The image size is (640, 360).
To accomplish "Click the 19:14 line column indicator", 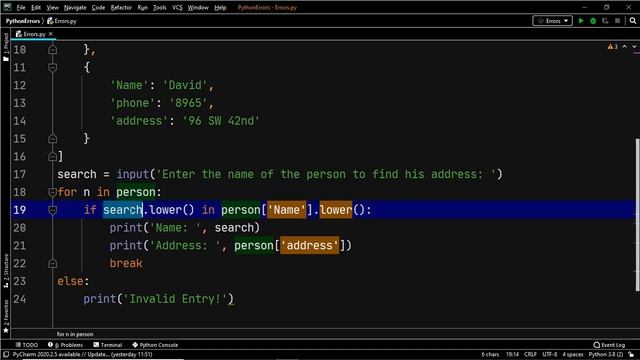I will [512, 354].
